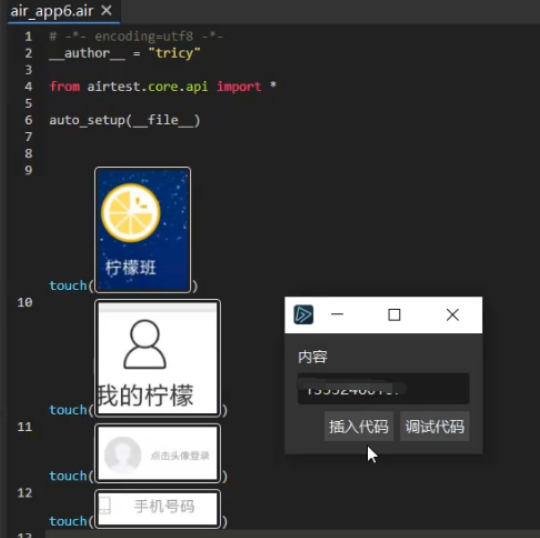Click line number 11 in the gutter
Screen dimensions: 540x538
[24, 427]
